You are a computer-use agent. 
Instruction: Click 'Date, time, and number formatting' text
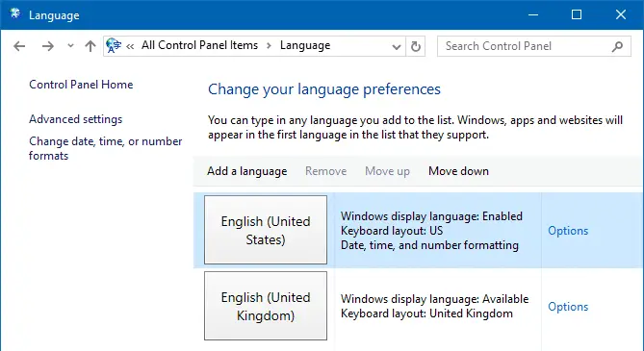pyautogui.click(x=429, y=245)
